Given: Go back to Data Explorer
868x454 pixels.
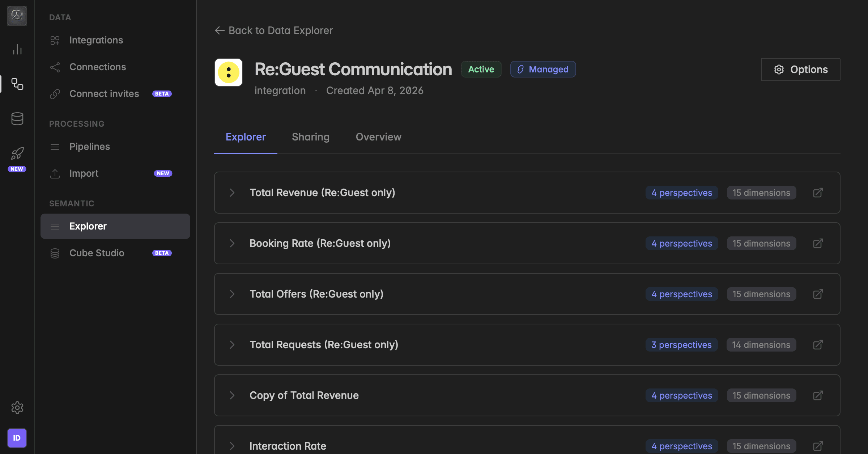Looking at the screenshot, I should pyautogui.click(x=274, y=30).
